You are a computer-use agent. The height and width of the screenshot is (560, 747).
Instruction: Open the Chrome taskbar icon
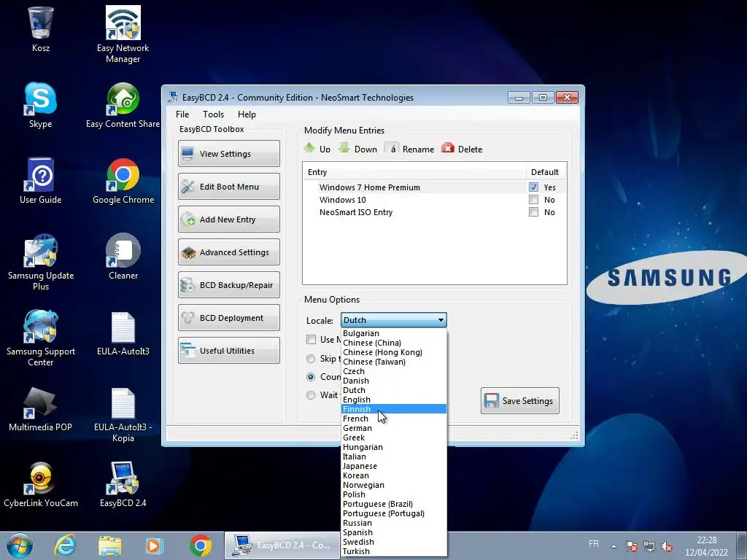click(201, 545)
